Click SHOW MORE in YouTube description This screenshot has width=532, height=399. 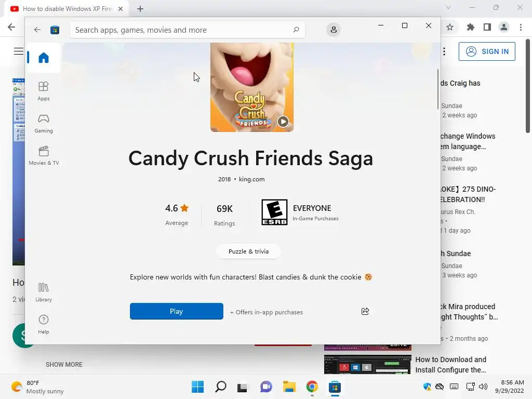pos(64,364)
